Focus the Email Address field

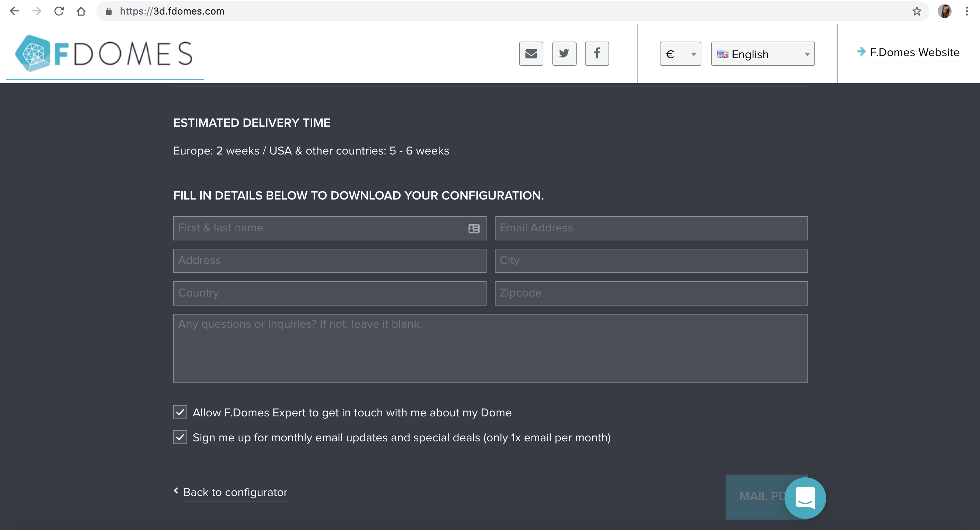coord(651,228)
